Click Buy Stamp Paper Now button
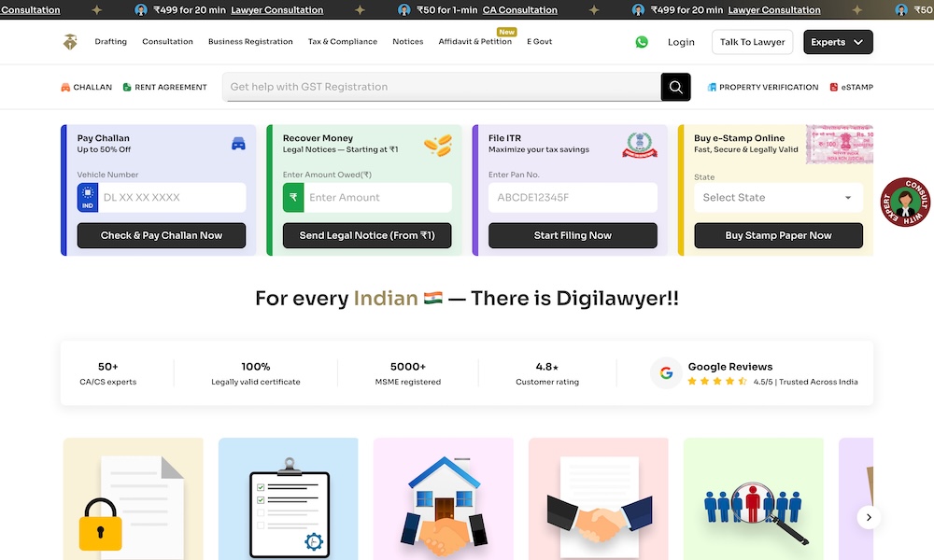The width and height of the screenshot is (934, 560). (778, 235)
